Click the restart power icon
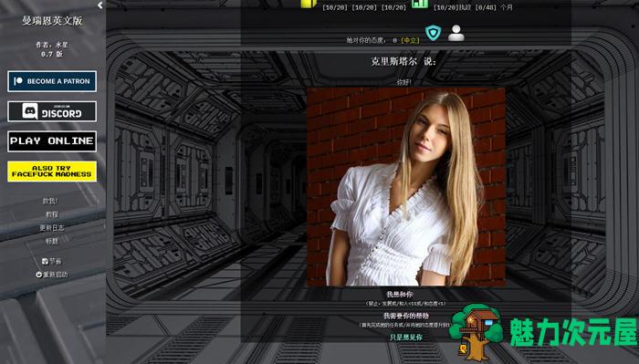Image resolution: width=639 pixels, height=364 pixels. (38, 275)
